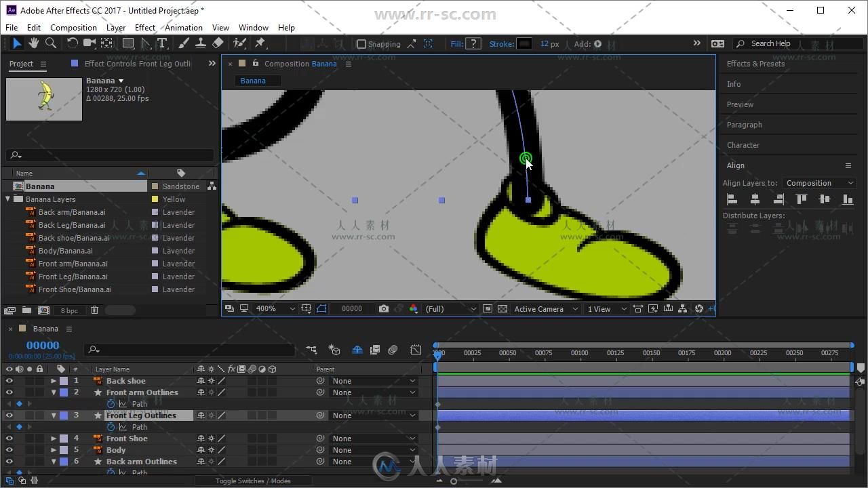
Task: Open the Paragraph panel
Action: click(x=745, y=125)
